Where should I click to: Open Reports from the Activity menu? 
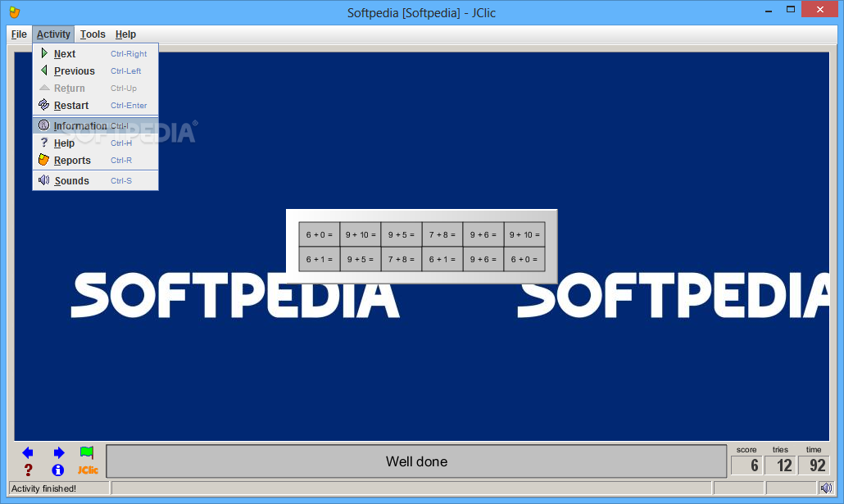click(95, 161)
